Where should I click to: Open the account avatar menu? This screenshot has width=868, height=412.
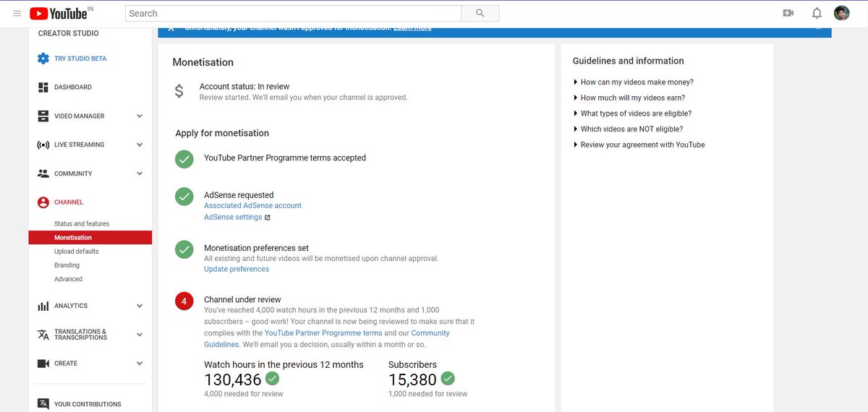tap(842, 13)
